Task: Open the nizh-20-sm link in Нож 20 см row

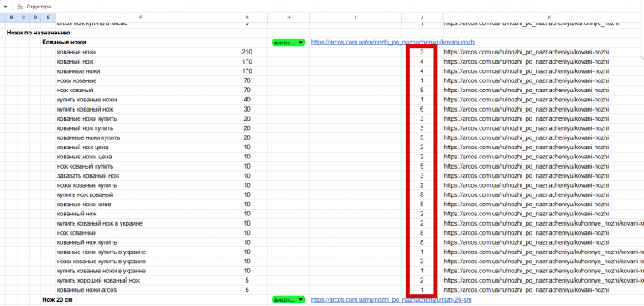Action: click(391, 300)
